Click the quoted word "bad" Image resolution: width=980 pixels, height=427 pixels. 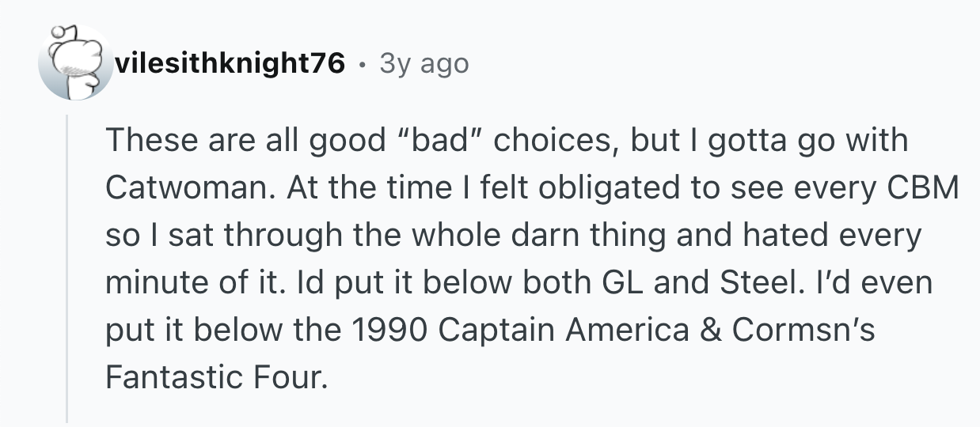(439, 141)
